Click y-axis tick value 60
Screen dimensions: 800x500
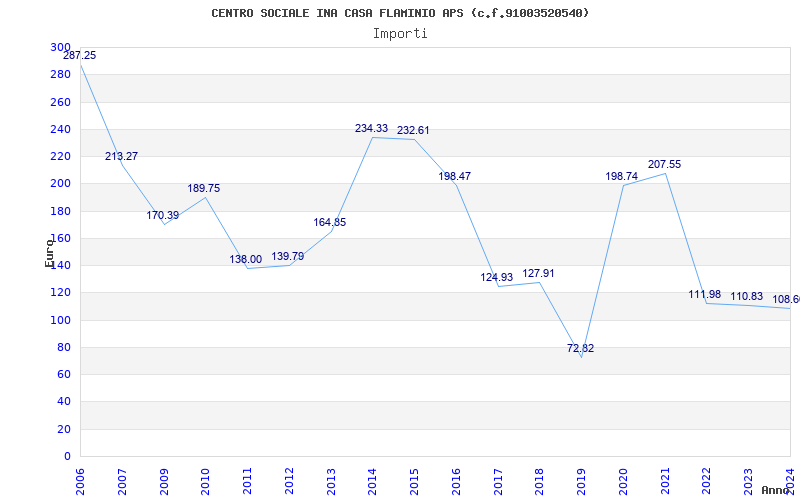[63, 374]
